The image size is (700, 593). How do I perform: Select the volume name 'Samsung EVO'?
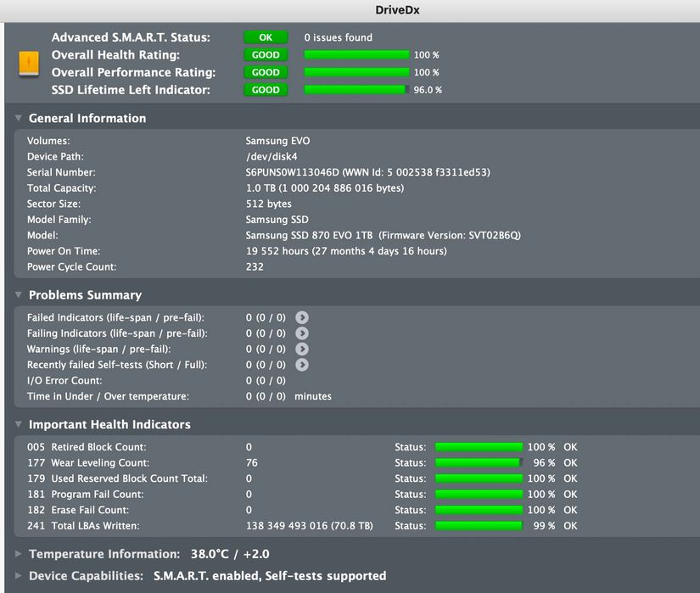(277, 141)
